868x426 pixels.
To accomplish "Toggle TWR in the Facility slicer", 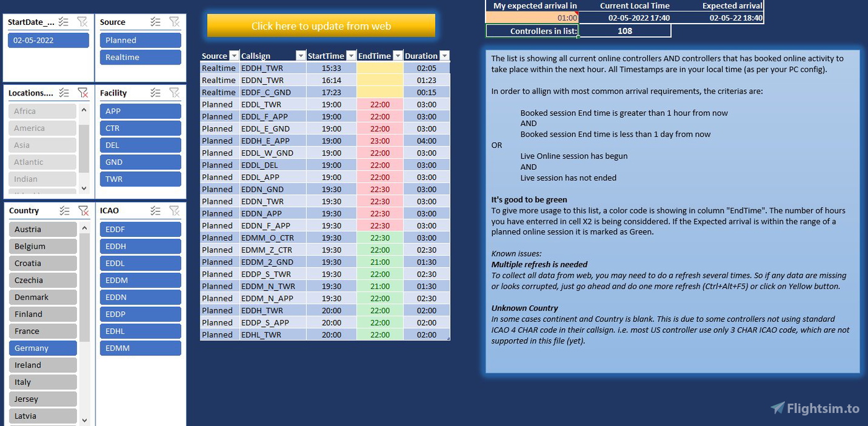I will pyautogui.click(x=140, y=179).
